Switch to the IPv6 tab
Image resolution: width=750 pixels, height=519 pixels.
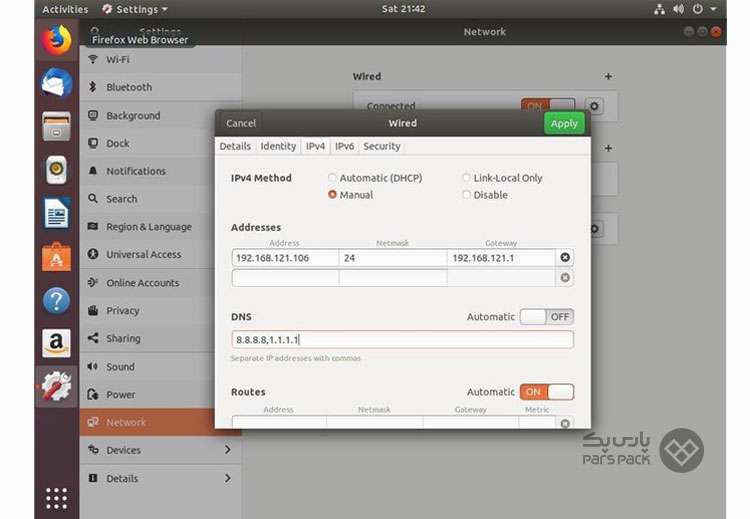tap(344, 146)
